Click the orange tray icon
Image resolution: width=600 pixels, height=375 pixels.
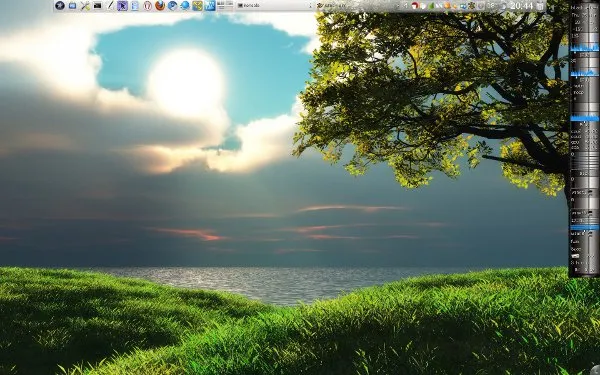(x=447, y=5)
